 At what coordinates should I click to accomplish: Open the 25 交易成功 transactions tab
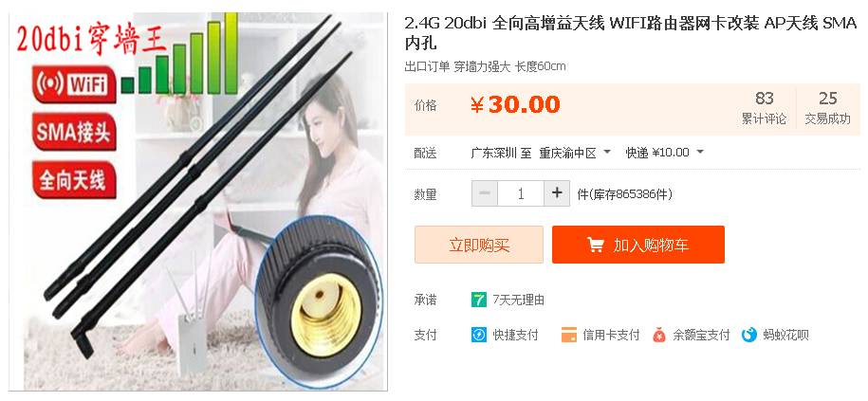(827, 108)
